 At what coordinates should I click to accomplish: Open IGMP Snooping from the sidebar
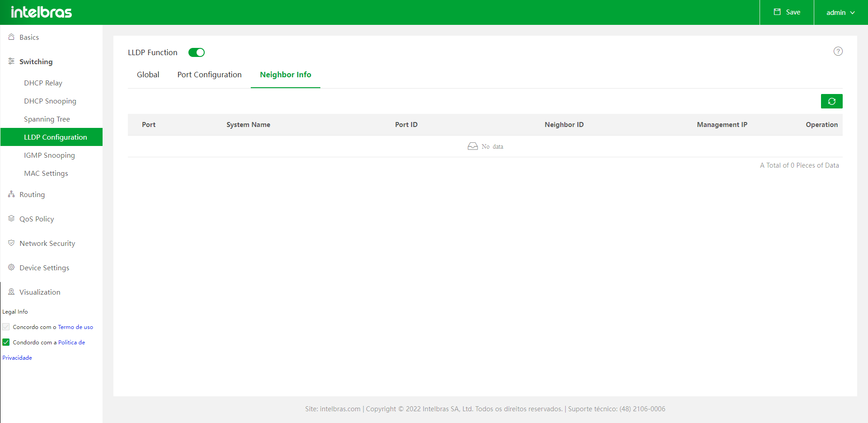click(49, 155)
